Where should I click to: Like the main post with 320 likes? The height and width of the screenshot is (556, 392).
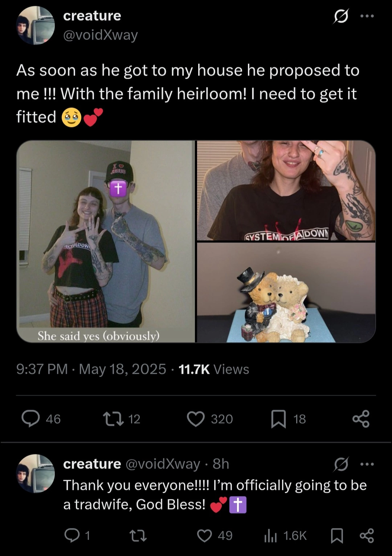(x=196, y=419)
